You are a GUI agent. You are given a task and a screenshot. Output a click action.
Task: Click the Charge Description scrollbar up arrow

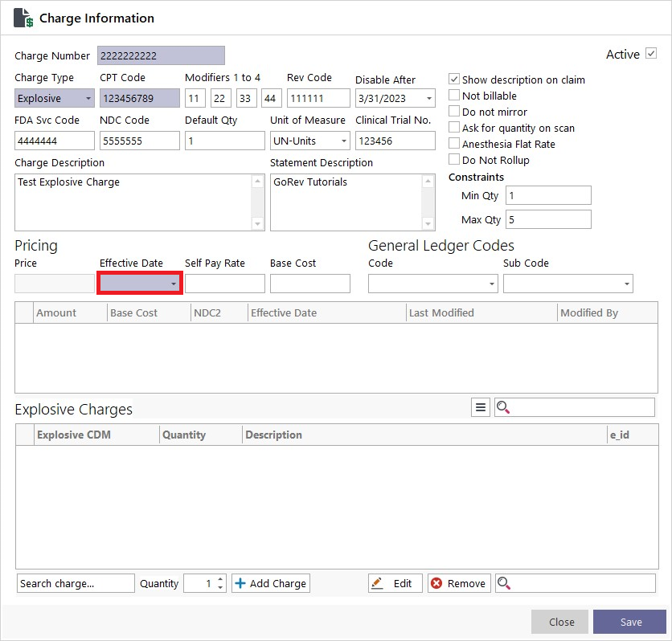257,181
